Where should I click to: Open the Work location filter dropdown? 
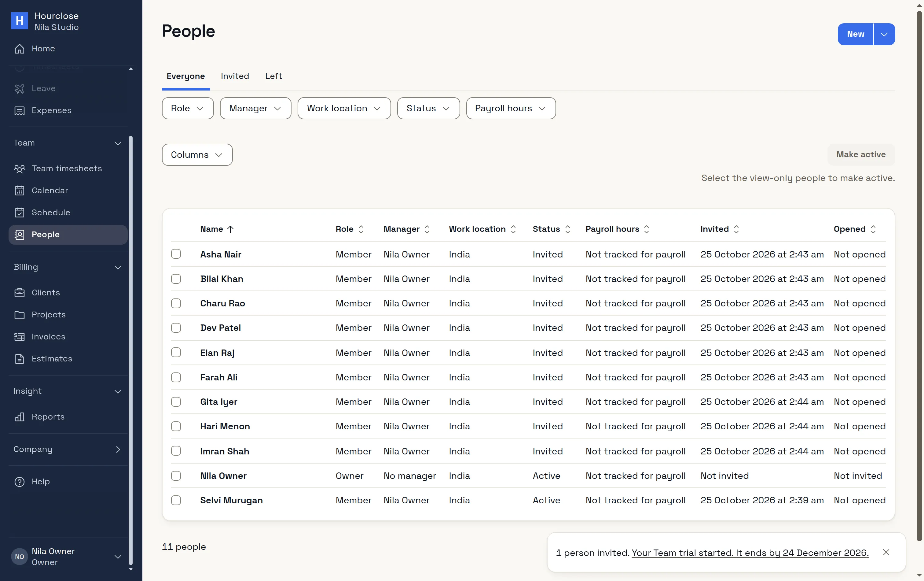click(x=344, y=108)
